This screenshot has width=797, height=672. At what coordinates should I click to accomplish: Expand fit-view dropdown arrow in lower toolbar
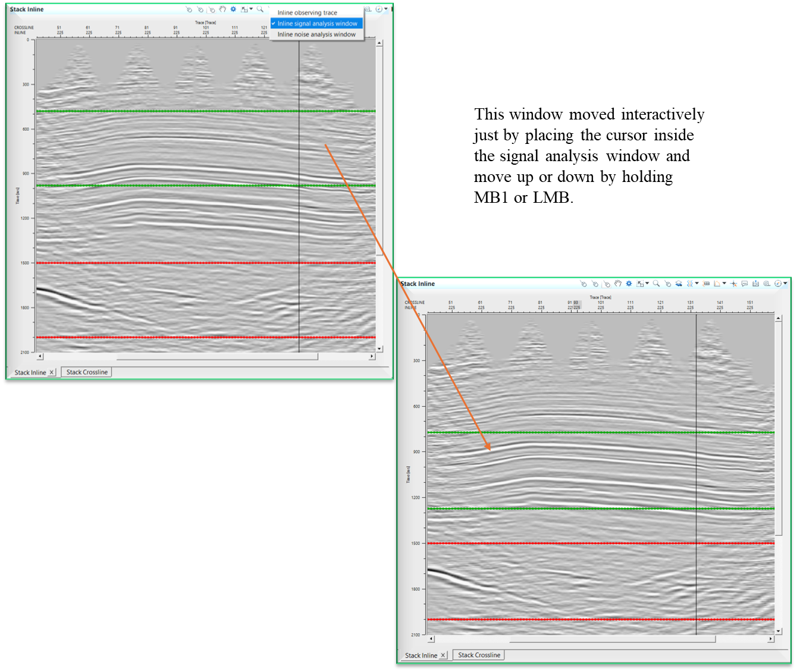pyautogui.click(x=647, y=283)
